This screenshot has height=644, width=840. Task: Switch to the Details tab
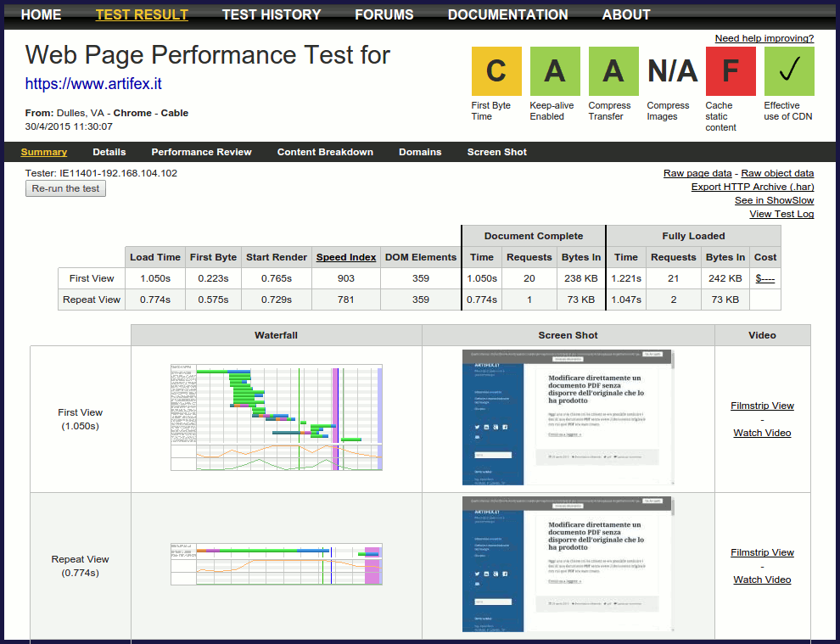pos(109,152)
